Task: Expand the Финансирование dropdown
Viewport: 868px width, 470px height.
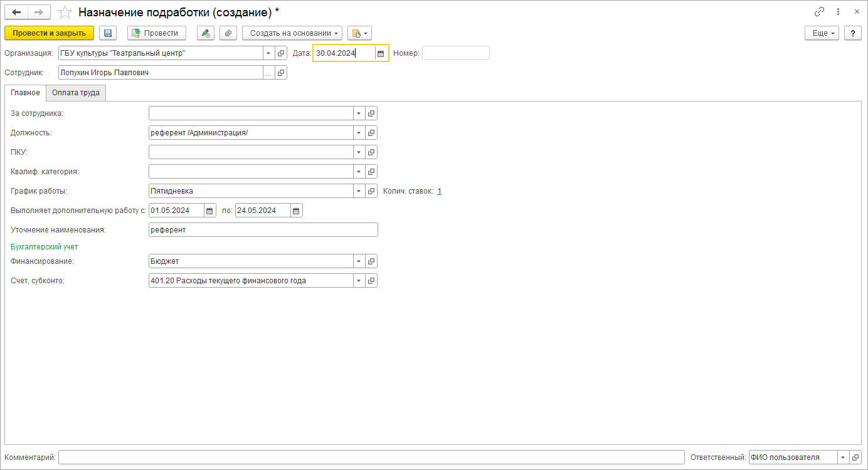Action: click(359, 261)
